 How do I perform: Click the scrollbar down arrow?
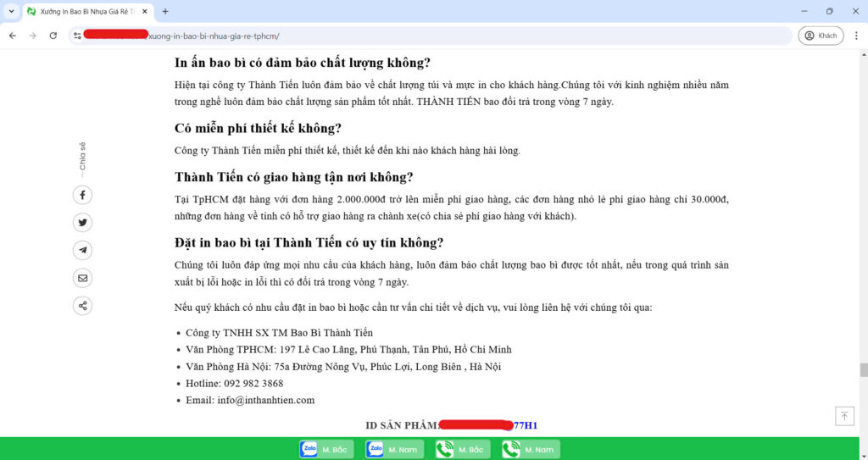tap(864, 455)
